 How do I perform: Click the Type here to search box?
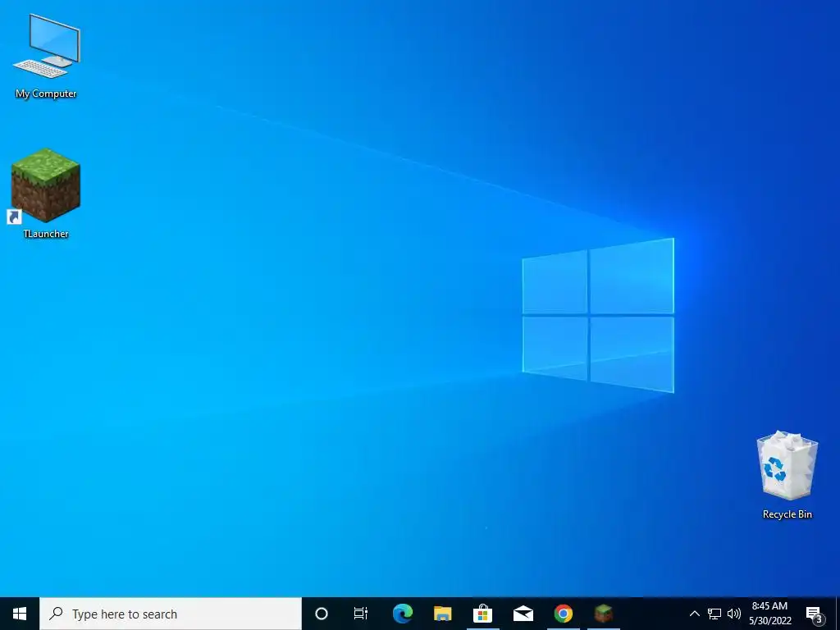pos(171,614)
